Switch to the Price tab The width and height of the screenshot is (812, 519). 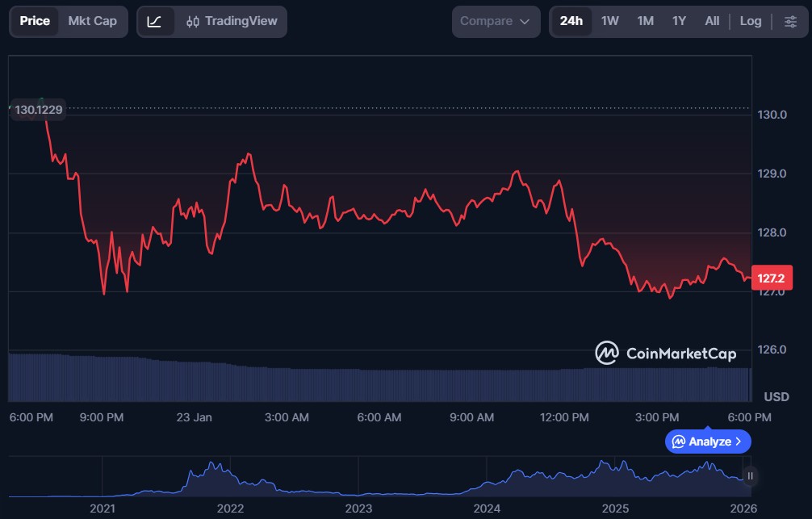click(35, 21)
